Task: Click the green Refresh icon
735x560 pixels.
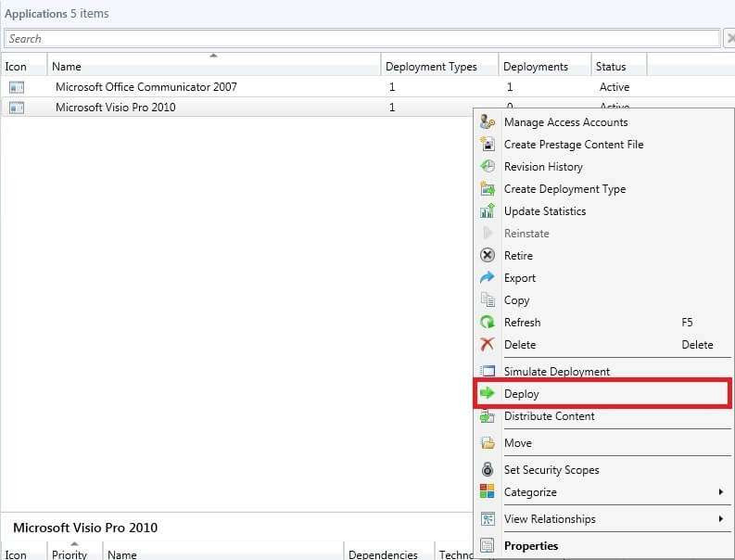Action: [487, 322]
